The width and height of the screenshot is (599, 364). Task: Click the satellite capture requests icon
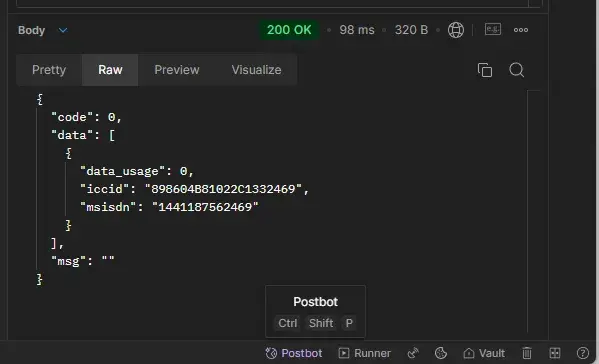413,353
